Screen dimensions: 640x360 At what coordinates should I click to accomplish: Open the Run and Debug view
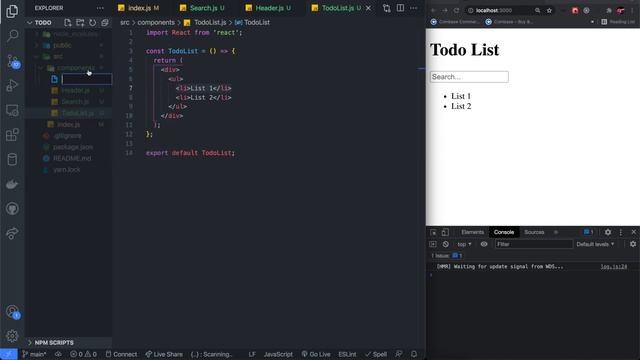[12, 85]
